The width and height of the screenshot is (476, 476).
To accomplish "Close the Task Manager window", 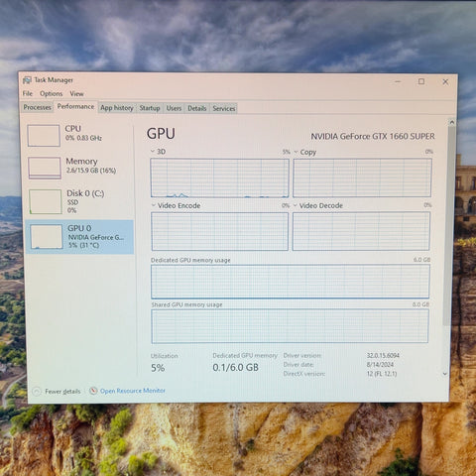I will tap(445, 82).
